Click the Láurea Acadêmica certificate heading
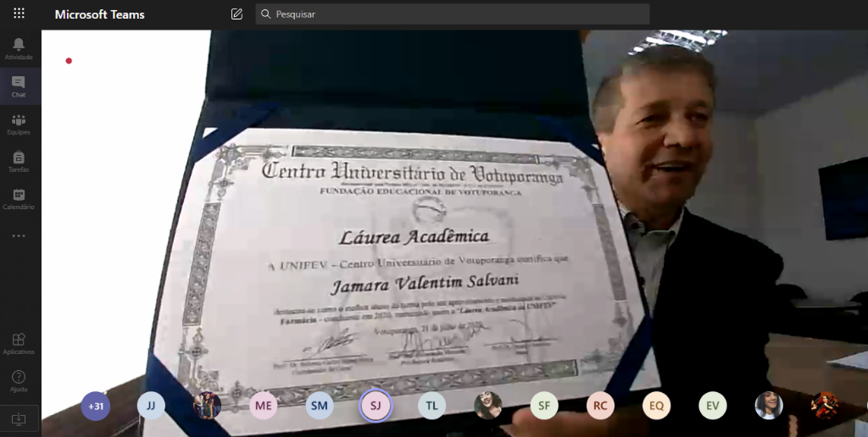This screenshot has height=437, width=868. click(414, 237)
